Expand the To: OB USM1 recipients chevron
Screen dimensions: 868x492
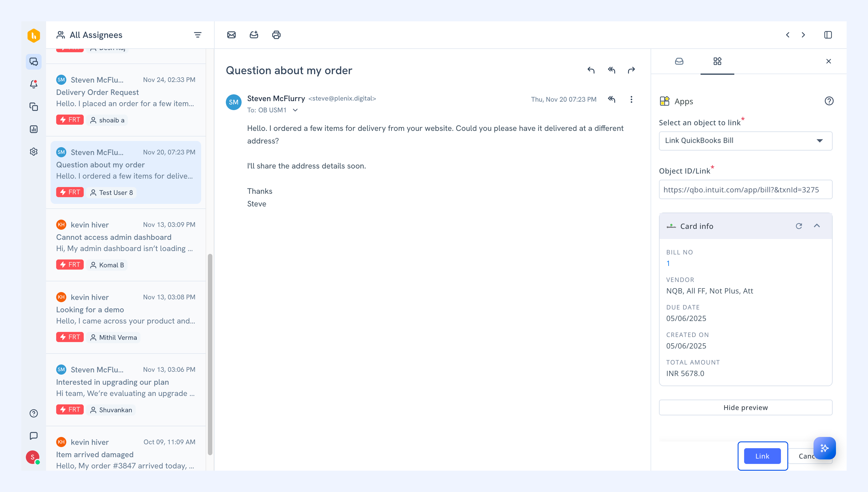(295, 110)
